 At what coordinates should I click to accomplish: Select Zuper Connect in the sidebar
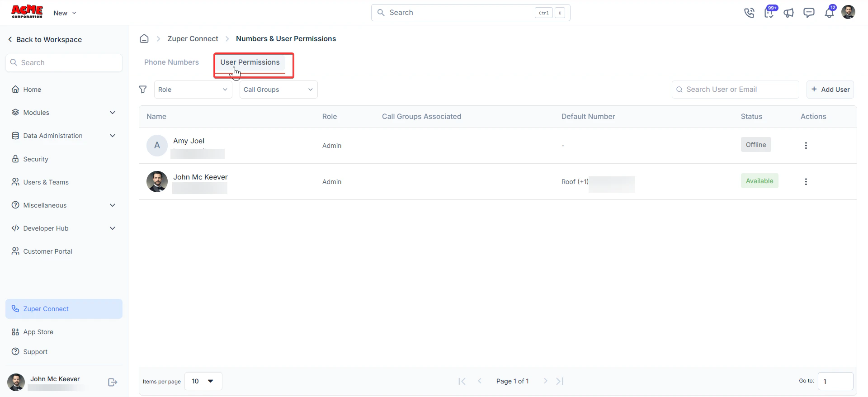(x=64, y=309)
